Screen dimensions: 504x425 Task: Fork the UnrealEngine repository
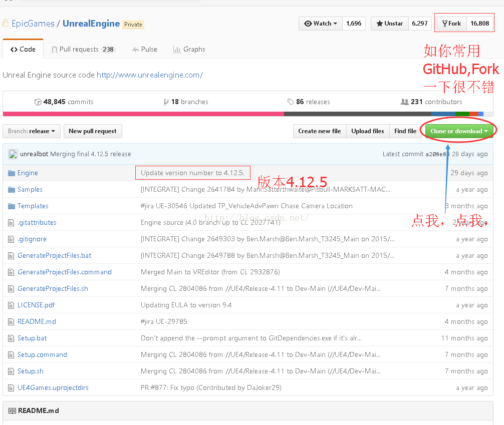451,24
